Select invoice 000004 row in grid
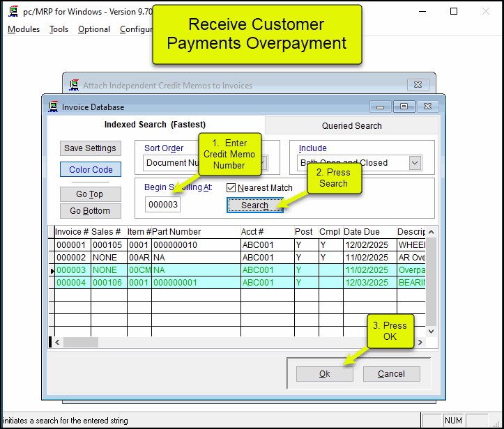Image resolution: width=504 pixels, height=429 pixels. click(x=72, y=282)
